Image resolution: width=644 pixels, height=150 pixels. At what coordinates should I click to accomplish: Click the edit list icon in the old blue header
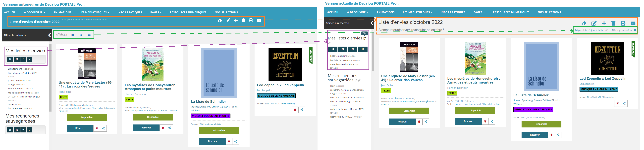coord(228,20)
